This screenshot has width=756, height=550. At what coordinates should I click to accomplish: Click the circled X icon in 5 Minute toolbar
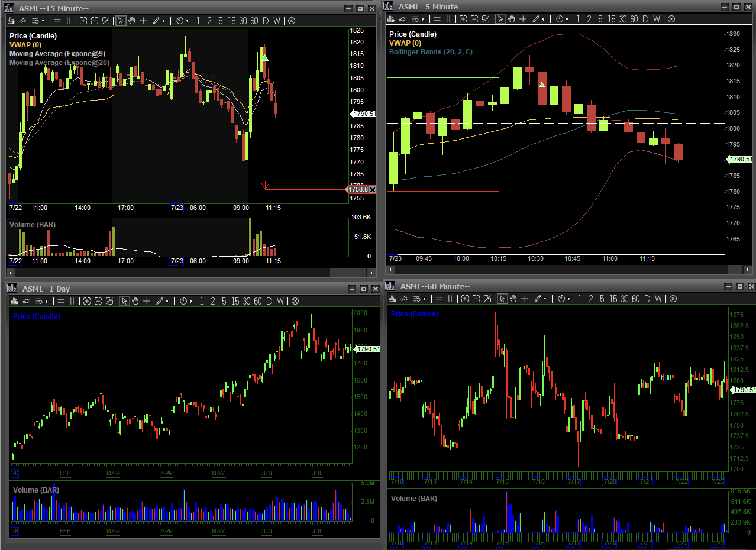[671, 19]
